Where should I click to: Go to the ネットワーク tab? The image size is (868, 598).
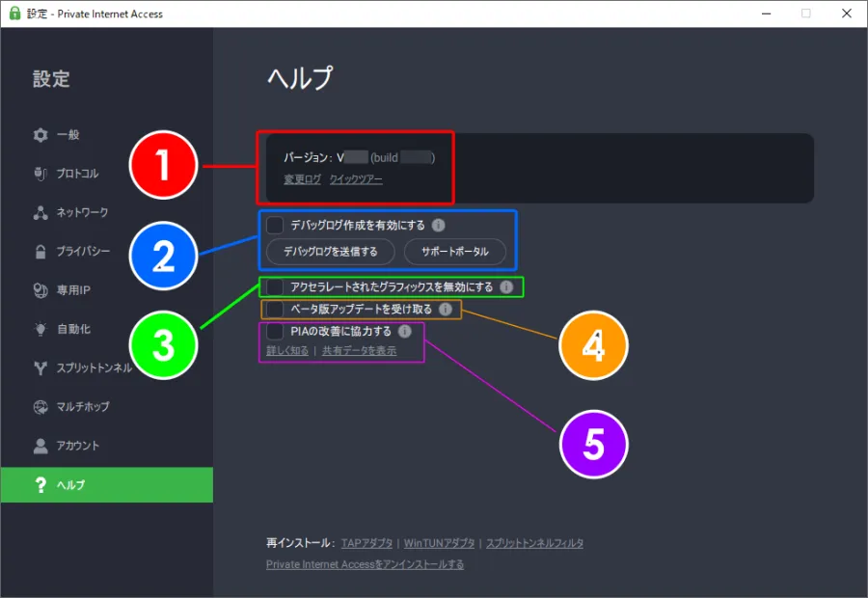point(107,212)
